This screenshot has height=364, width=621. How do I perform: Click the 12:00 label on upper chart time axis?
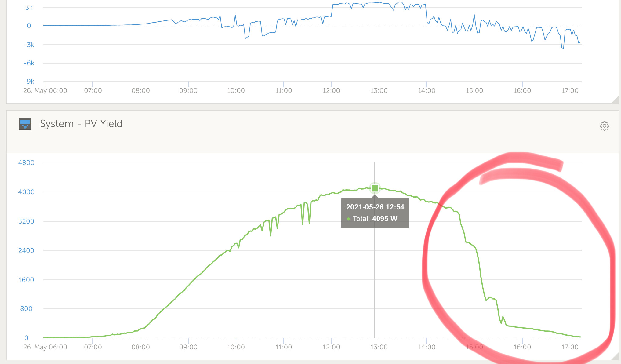click(x=331, y=90)
